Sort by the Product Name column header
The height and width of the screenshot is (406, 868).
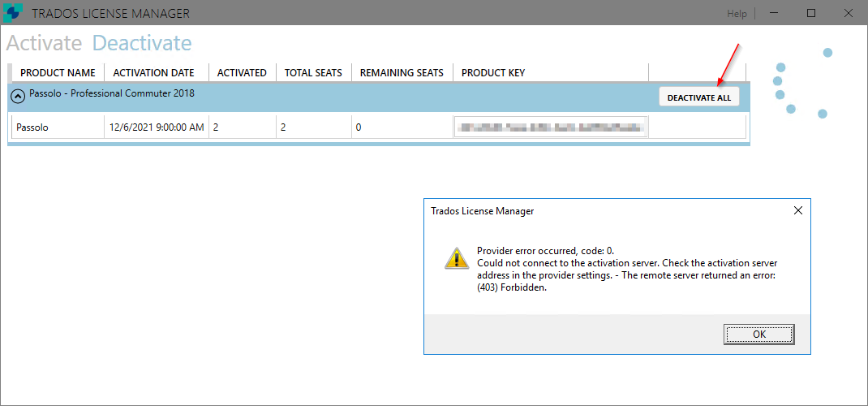(58, 73)
